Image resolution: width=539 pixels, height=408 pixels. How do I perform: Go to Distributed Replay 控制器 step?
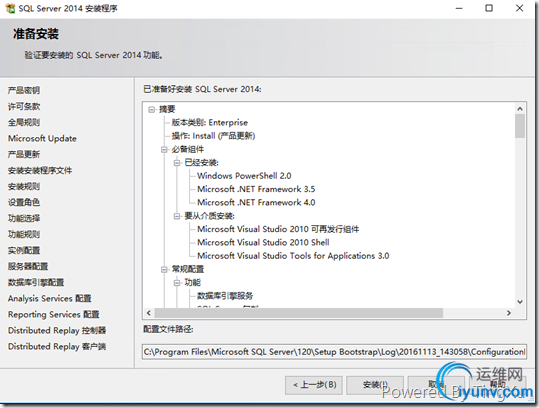[x=57, y=330]
